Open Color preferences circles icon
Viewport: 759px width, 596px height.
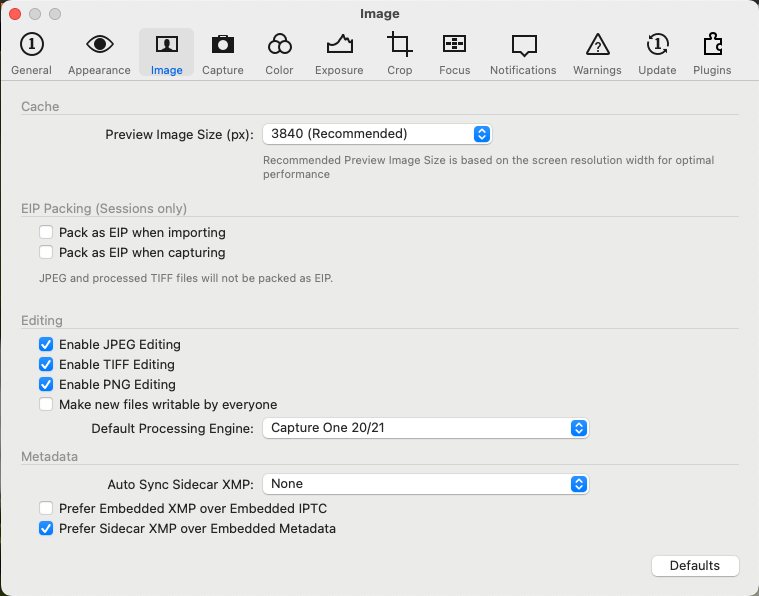(x=279, y=45)
